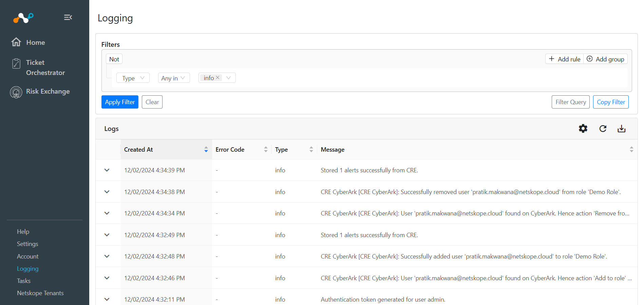Remove the info filter tag

coord(218,78)
